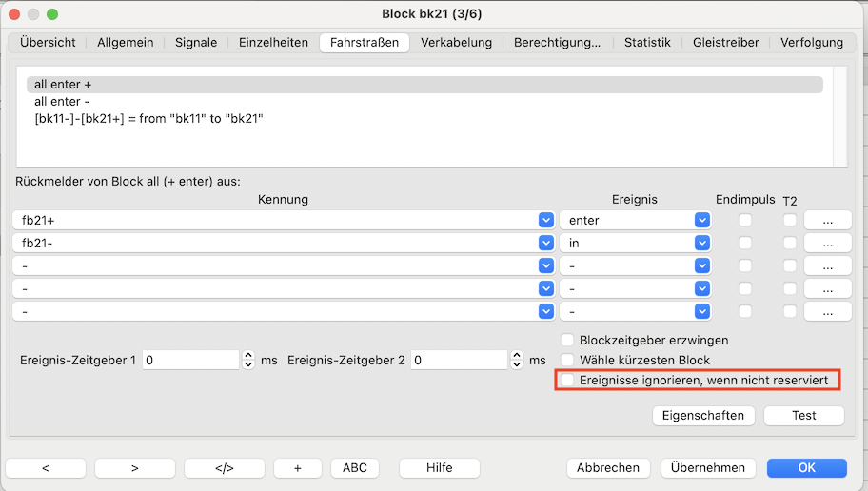Open the '...' options for the fb21- row
Viewport: 868px width, 491px height.
click(827, 243)
